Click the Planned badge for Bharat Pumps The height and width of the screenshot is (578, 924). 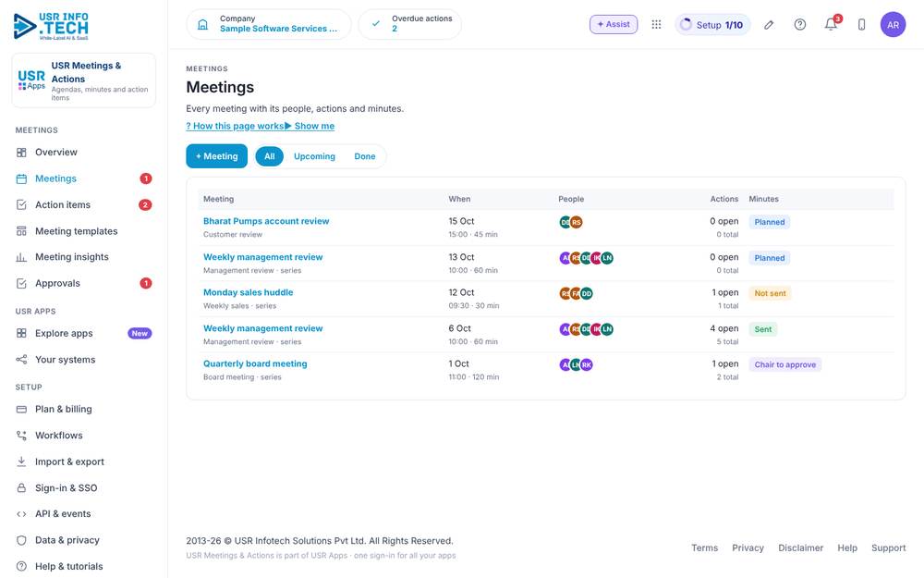click(770, 222)
